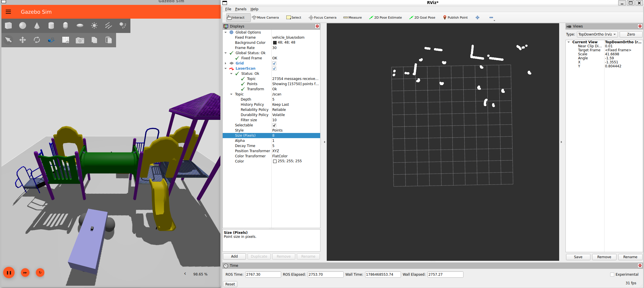Step the Gazebo simulation forward
644x288 pixels.
[25, 273]
